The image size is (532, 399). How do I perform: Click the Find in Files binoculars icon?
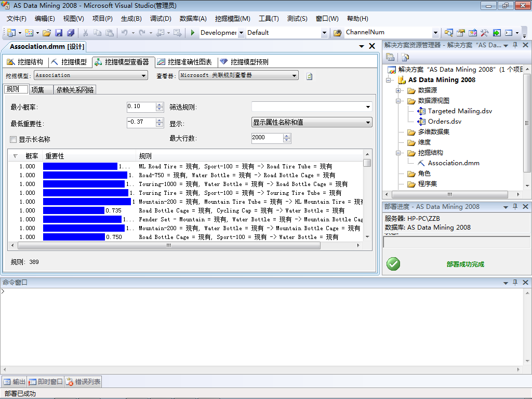(x=338, y=33)
